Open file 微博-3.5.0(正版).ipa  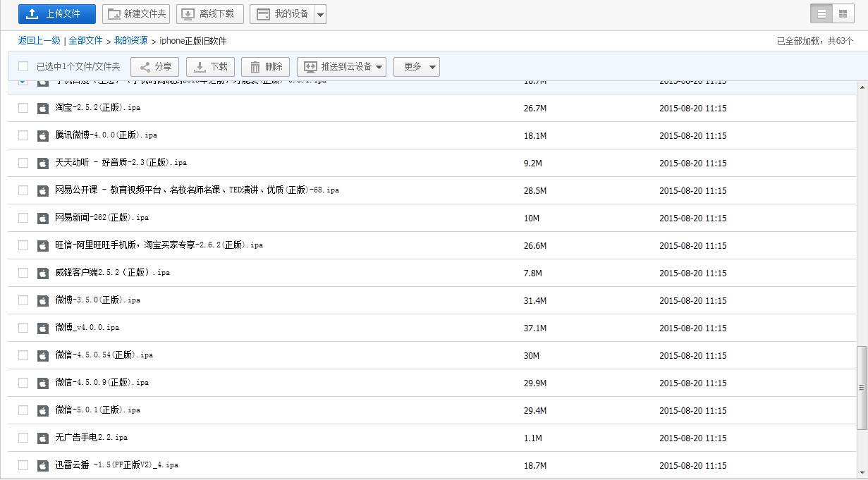pos(98,300)
